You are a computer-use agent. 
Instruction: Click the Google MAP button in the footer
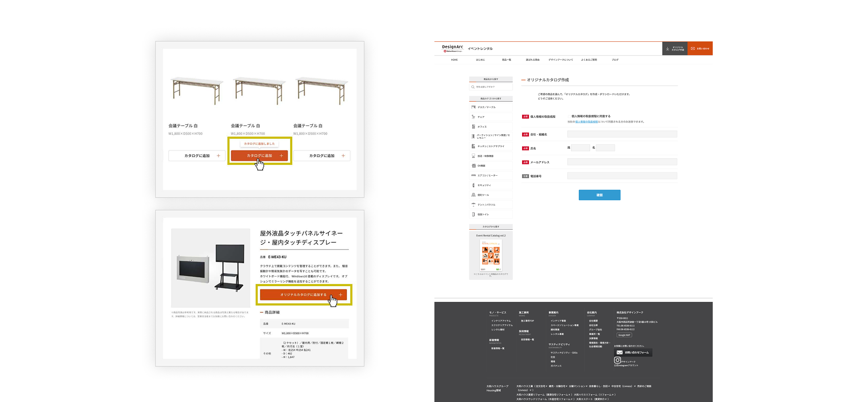tap(624, 335)
